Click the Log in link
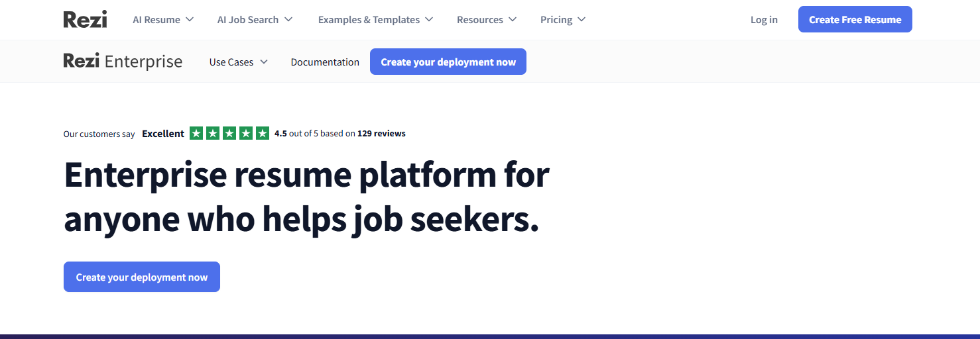 coord(764,20)
